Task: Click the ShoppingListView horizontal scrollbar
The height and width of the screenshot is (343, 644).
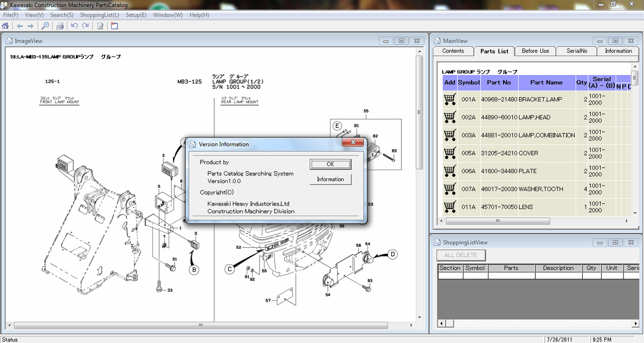Action: [x=538, y=323]
